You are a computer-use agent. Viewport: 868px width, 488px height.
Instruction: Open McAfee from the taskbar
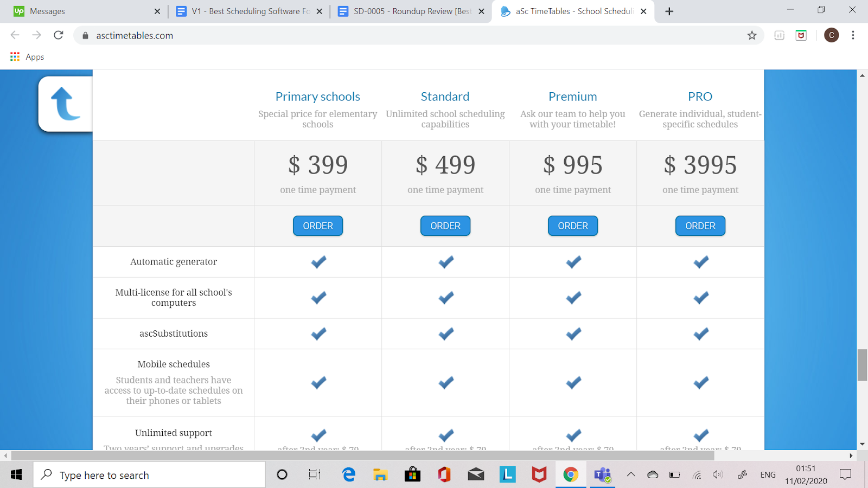(539, 474)
